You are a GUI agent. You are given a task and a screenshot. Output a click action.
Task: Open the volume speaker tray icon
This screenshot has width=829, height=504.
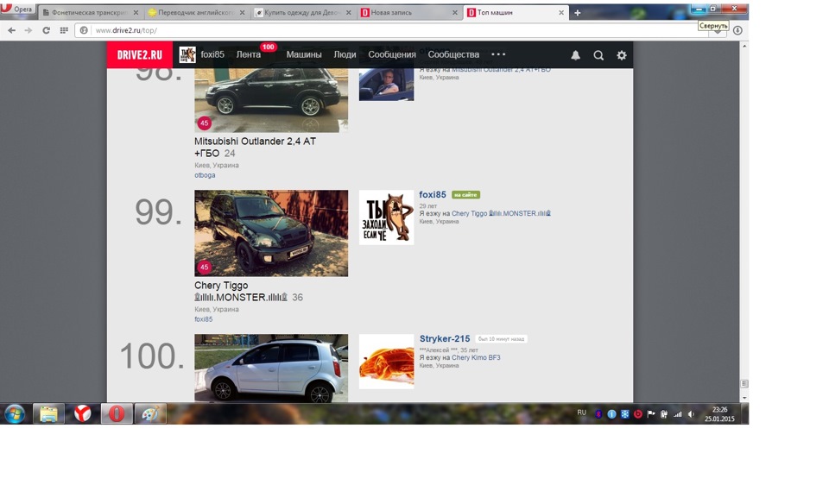click(x=691, y=415)
